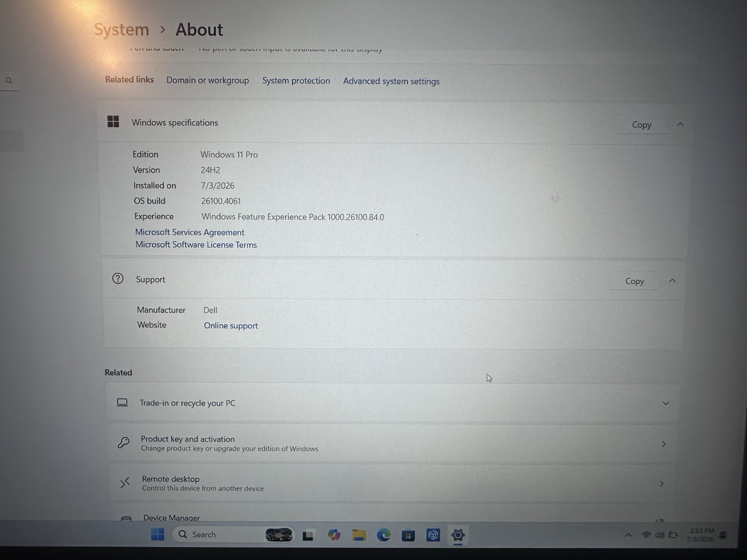Click the search highlight image in taskbar
Image resolution: width=747 pixels, height=560 pixels.
[279, 535]
